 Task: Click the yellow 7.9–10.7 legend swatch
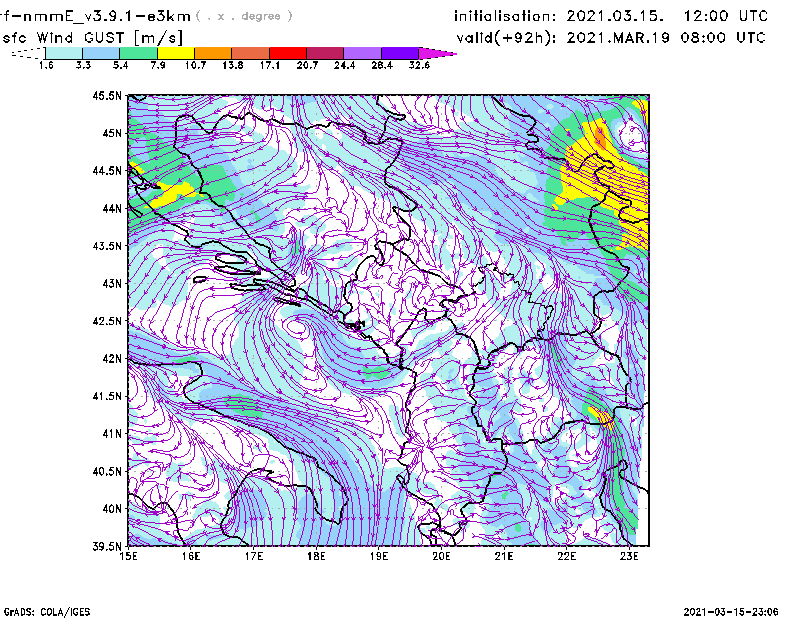(x=176, y=53)
